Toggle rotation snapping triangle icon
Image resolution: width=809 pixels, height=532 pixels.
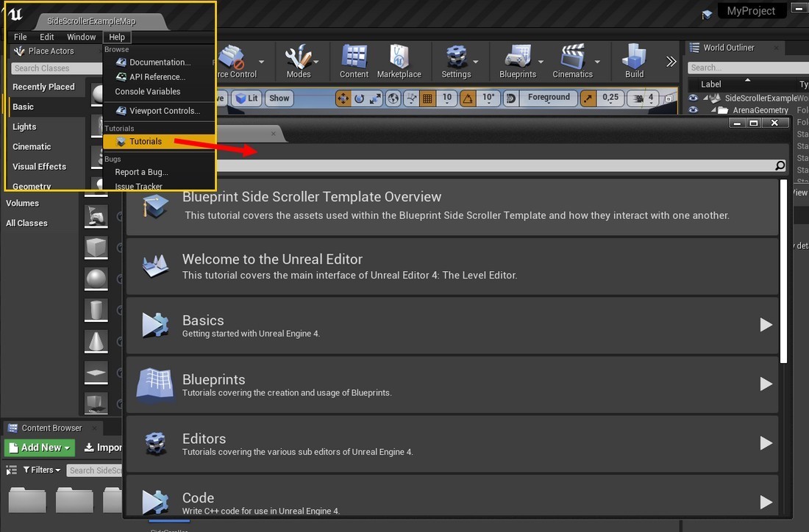(468, 98)
